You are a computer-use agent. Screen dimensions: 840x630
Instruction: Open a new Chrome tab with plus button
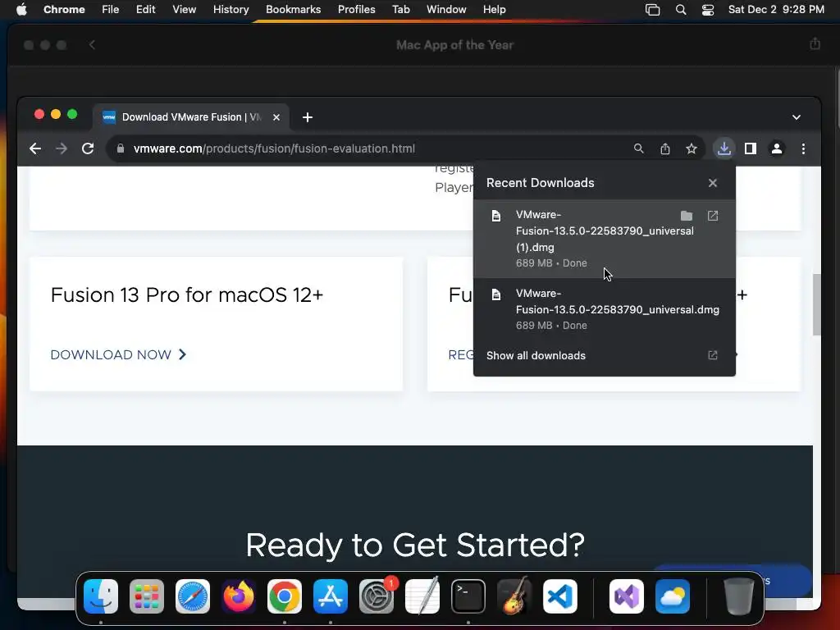point(308,117)
